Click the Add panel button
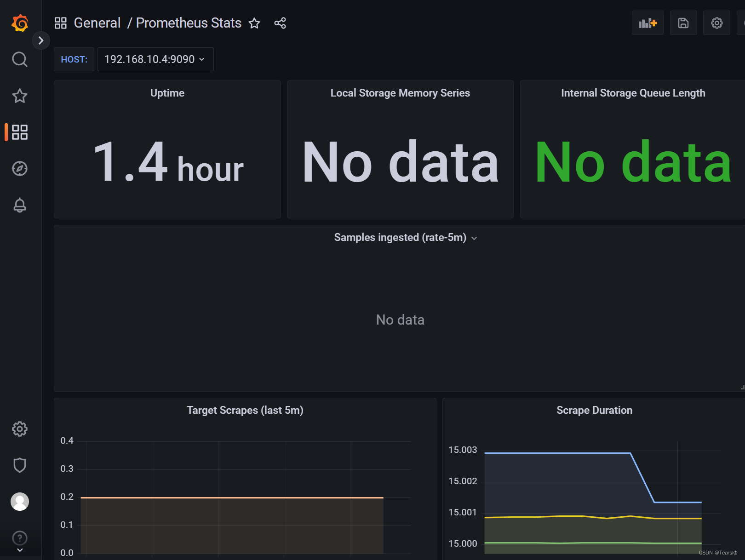The height and width of the screenshot is (560, 745). (648, 23)
